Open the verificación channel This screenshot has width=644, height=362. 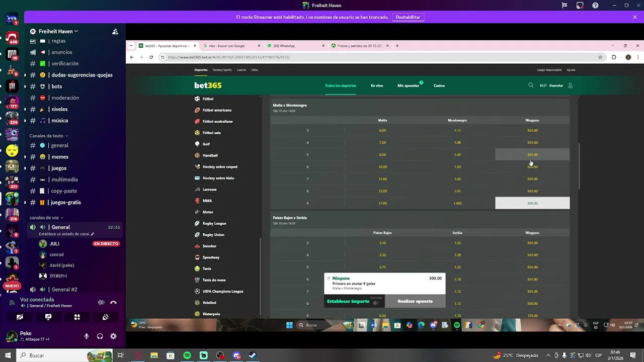click(x=73, y=64)
